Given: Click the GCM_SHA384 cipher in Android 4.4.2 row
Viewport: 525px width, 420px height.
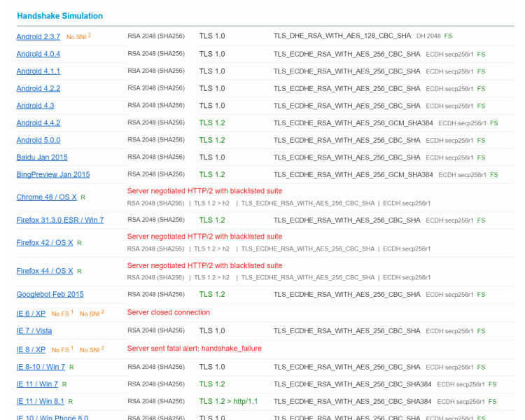Looking at the screenshot, I should point(353,123).
